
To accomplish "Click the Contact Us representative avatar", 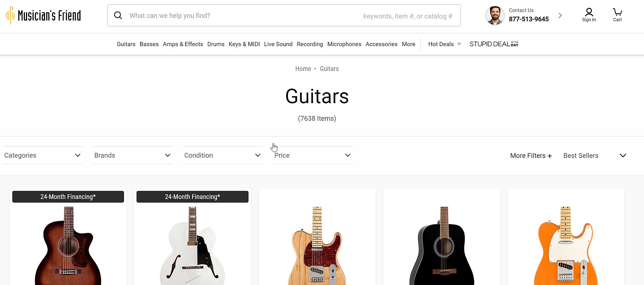I will [x=495, y=15].
